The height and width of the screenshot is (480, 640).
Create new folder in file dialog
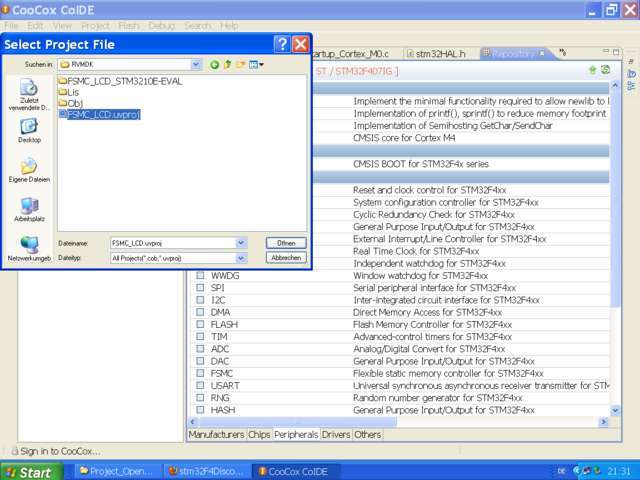pos(240,64)
